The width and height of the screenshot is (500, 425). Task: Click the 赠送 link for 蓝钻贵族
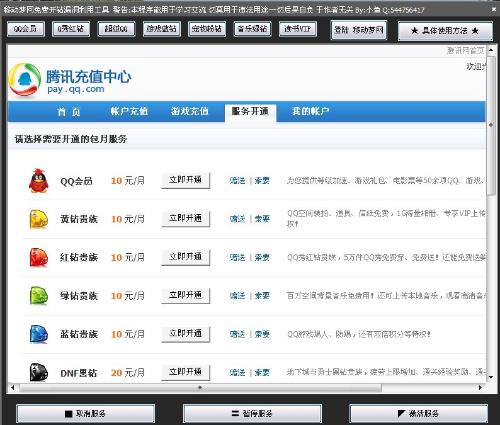point(238,334)
